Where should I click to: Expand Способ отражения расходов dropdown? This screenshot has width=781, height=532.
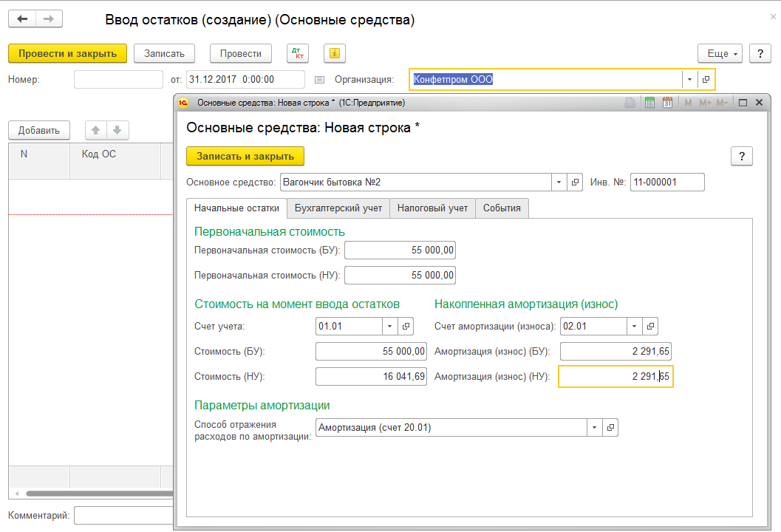594,428
